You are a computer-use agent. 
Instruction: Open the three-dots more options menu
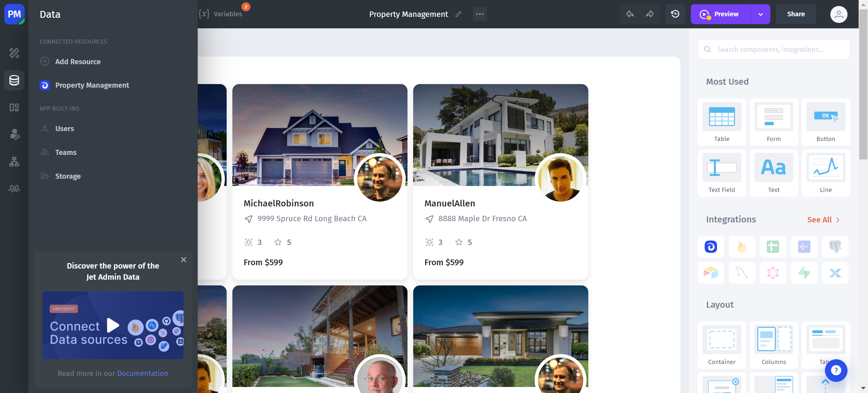tap(480, 14)
